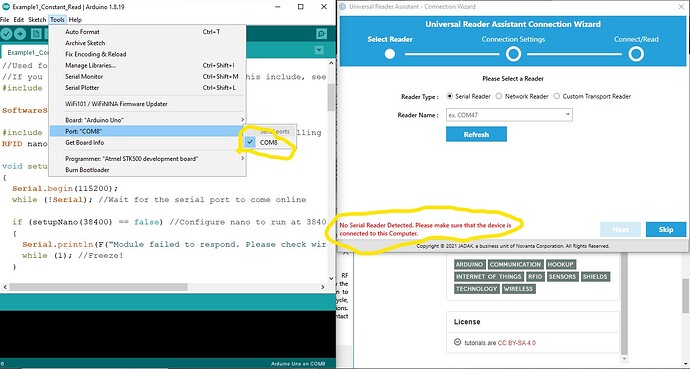Click the COMMUNICATION tag
The image size is (690, 369).
(515, 264)
